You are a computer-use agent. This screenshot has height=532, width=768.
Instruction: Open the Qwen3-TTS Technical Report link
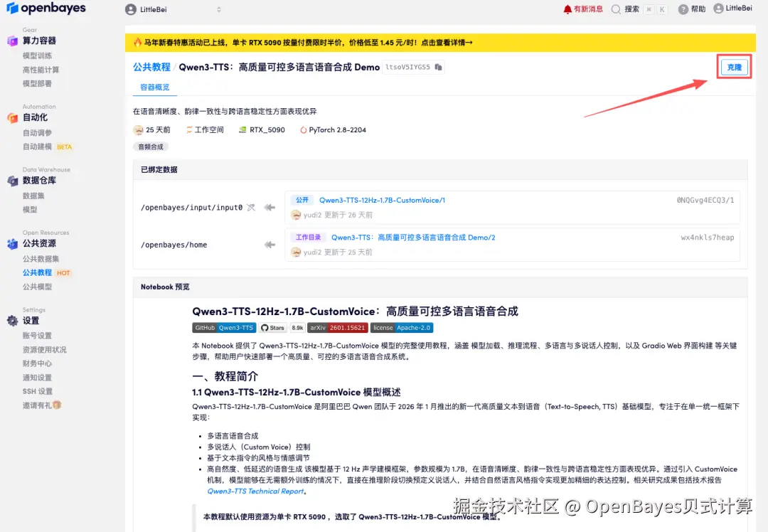256,489
